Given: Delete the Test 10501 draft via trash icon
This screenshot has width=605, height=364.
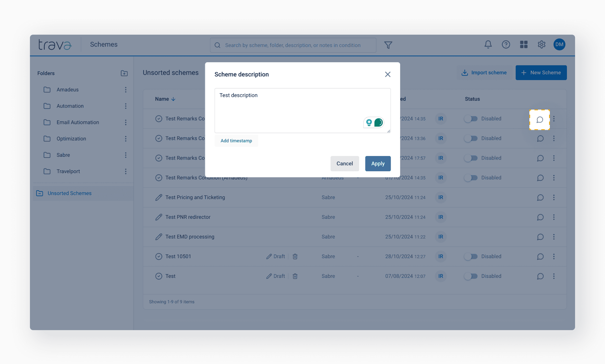Looking at the screenshot, I should [x=295, y=256].
